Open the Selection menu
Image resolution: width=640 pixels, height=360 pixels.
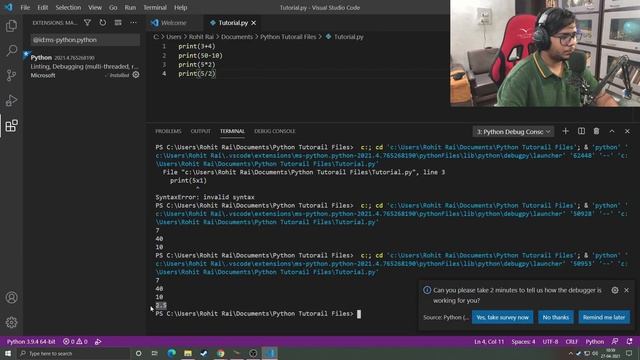[68, 7]
